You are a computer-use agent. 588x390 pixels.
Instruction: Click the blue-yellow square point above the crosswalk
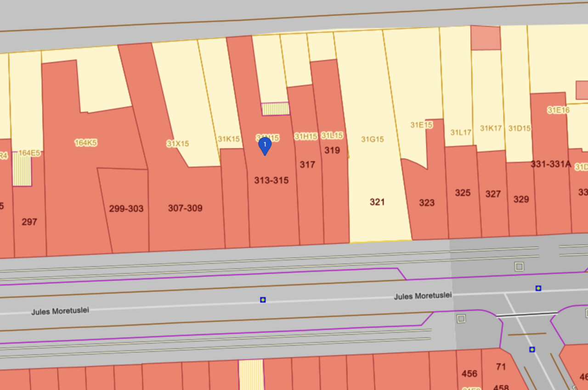coord(538,288)
